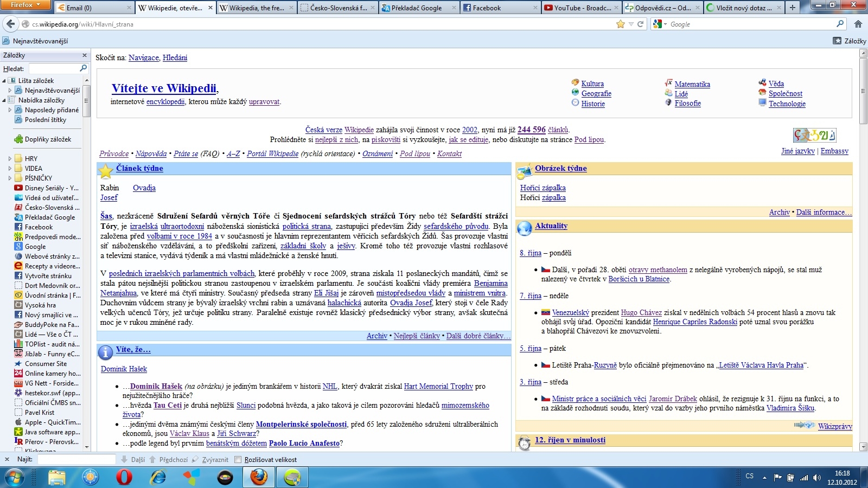Click Nejnavštěvovanější on the bookmarks toolbar

click(35, 41)
